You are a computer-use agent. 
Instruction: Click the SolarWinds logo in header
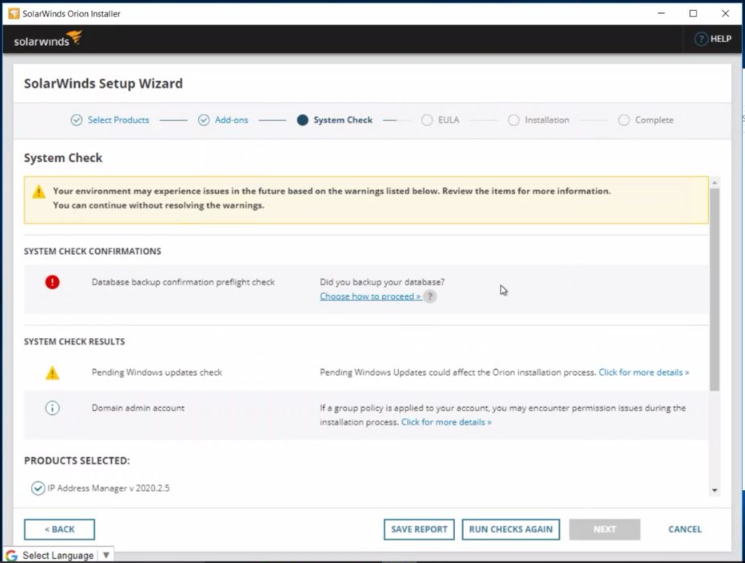tap(48, 39)
